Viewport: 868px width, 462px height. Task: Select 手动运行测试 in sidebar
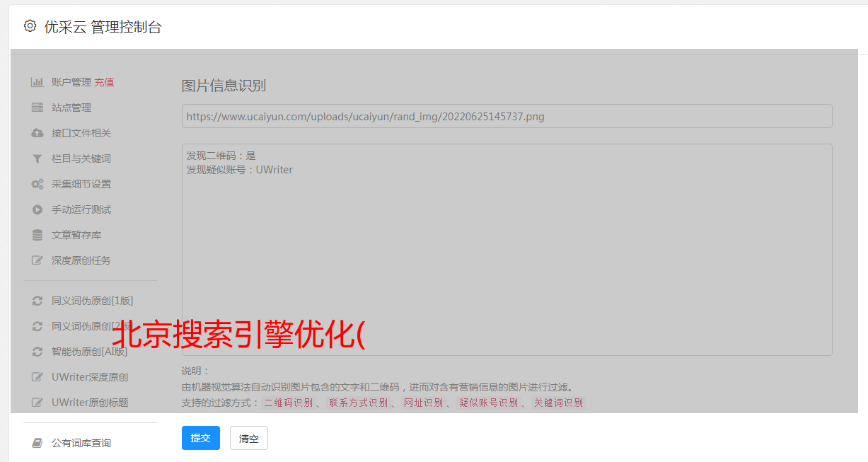pyautogui.click(x=81, y=209)
